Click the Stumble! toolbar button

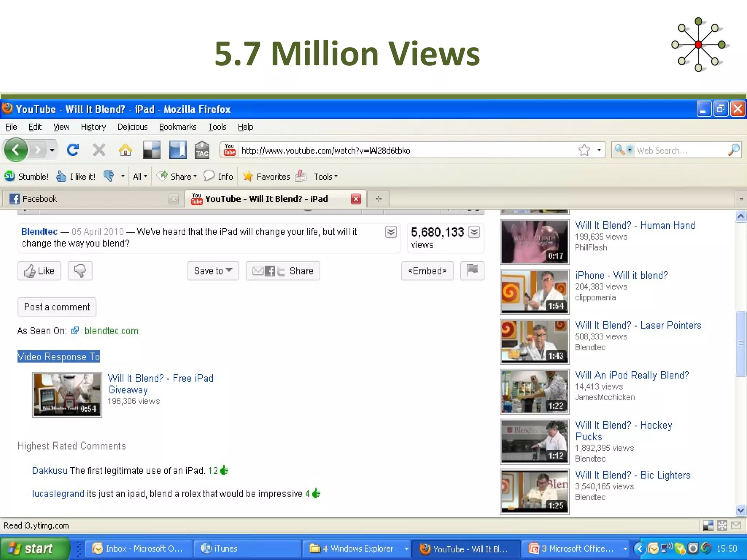click(26, 176)
